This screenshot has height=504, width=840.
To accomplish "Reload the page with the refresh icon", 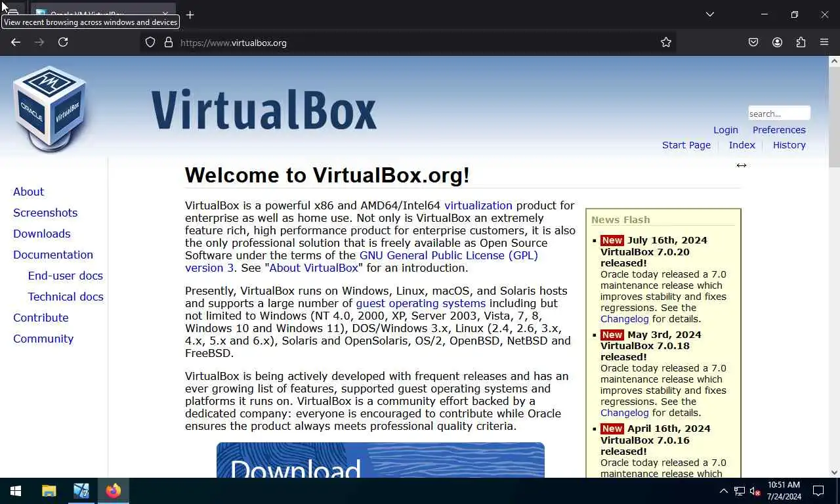I will pos(63,42).
